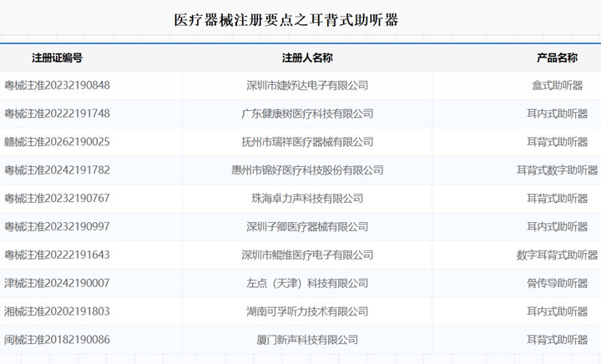Image resolution: width=601 pixels, height=364 pixels.
Task: Click registrant 深圳市婕妤达电子有限公司
Action: 307,85
